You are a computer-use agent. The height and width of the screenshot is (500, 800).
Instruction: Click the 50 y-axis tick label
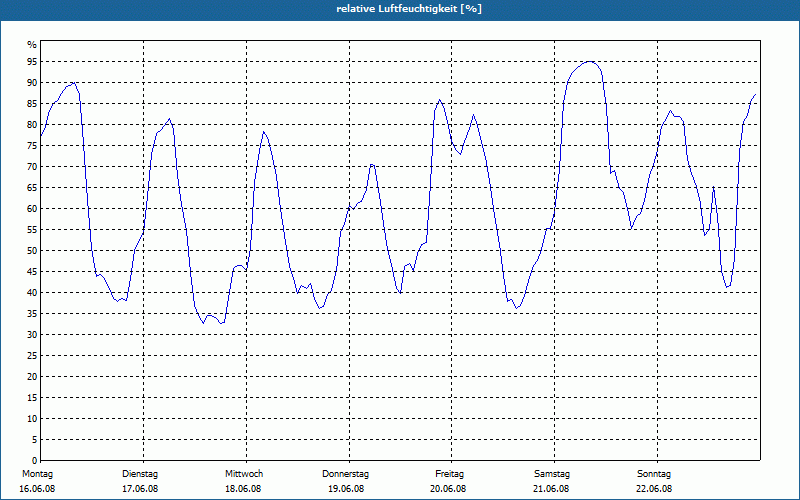pyautogui.click(x=32, y=251)
